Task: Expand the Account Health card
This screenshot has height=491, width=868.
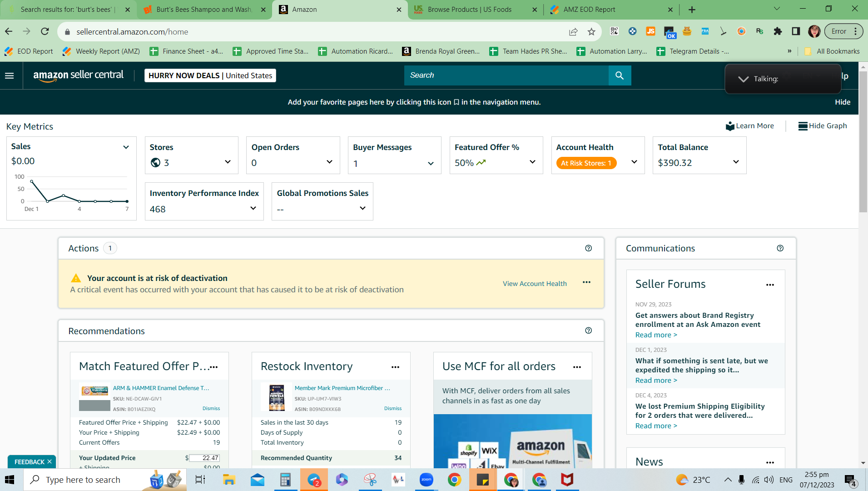Action: coord(634,162)
